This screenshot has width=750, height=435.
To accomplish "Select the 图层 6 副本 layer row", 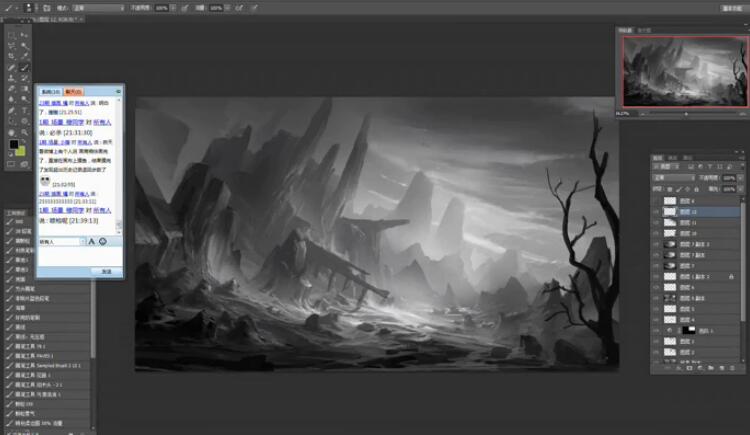I will pyautogui.click(x=696, y=298).
